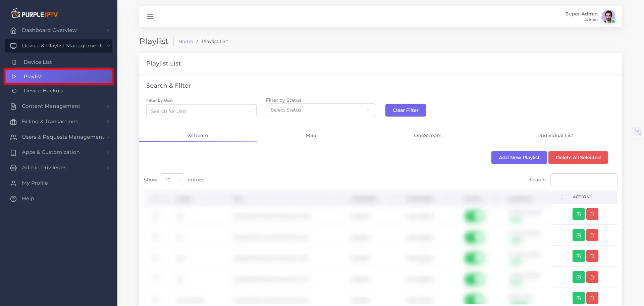Open Device List in sidebar
Screen dimensions: 644x306
tap(59, 62)
